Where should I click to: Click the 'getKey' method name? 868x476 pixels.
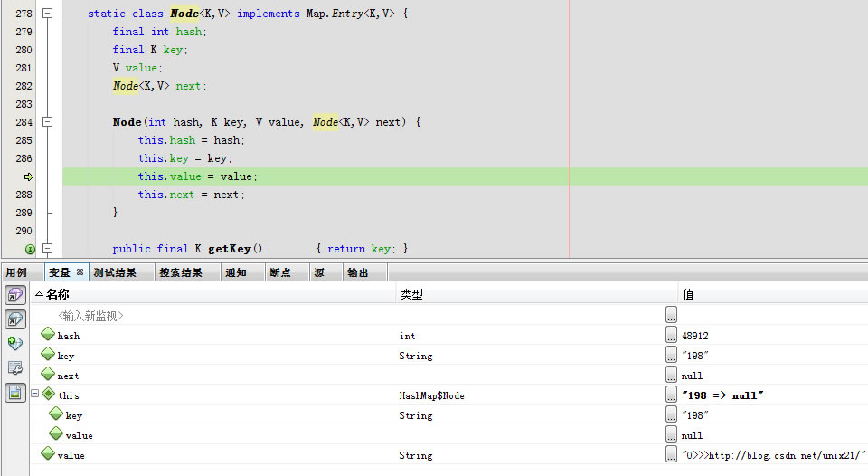[230, 249]
